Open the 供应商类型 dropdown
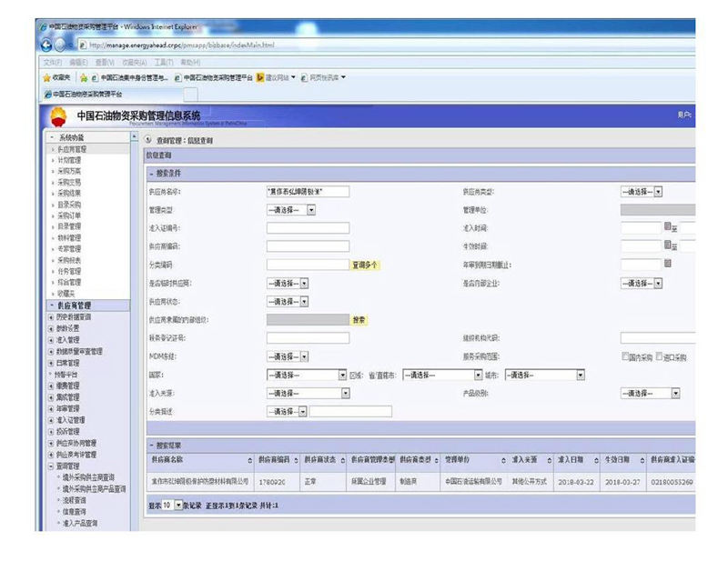 (x=642, y=192)
